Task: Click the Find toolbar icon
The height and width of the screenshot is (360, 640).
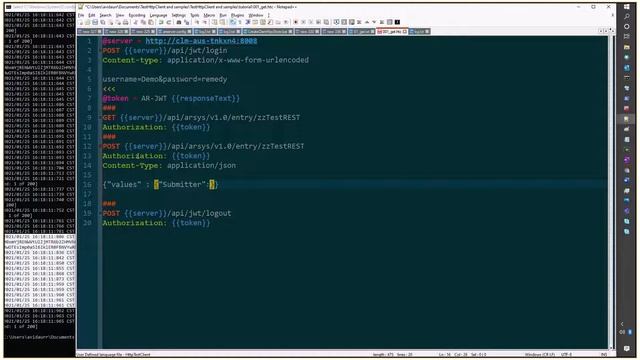Action: (x=179, y=22)
